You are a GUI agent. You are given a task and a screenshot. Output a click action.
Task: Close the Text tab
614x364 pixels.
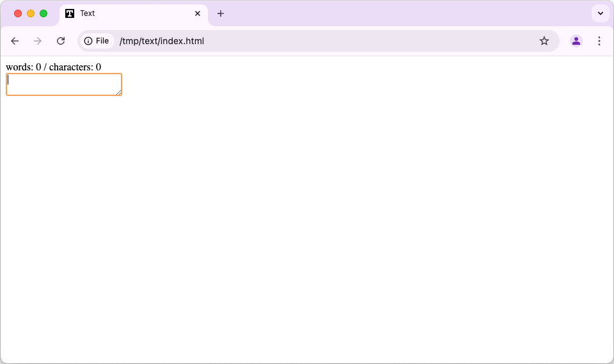pos(198,13)
